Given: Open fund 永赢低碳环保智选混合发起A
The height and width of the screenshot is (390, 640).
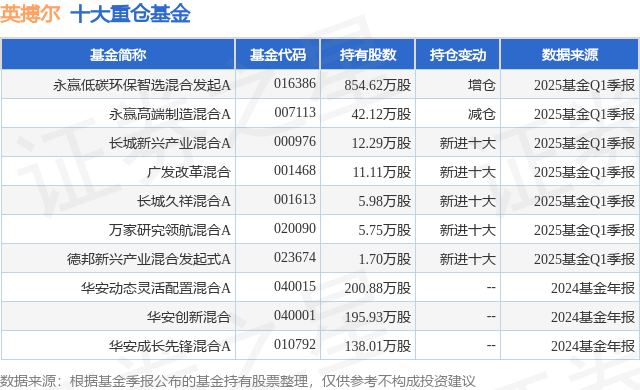Looking at the screenshot, I should pyautogui.click(x=142, y=85).
